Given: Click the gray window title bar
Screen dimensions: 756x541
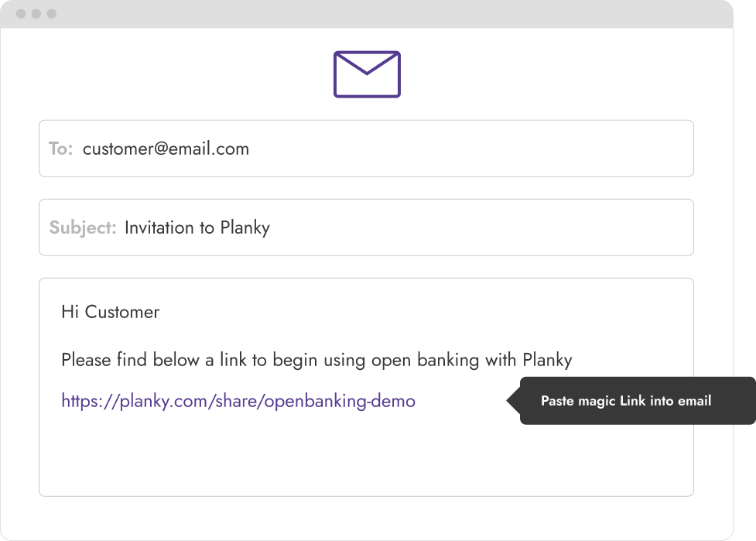Looking at the screenshot, I should (x=367, y=14).
